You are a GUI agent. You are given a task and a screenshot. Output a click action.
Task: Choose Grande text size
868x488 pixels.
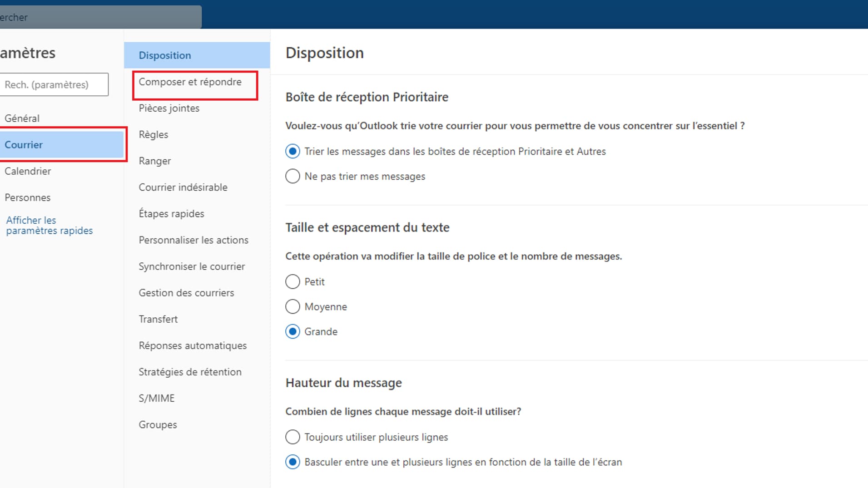[x=293, y=331]
